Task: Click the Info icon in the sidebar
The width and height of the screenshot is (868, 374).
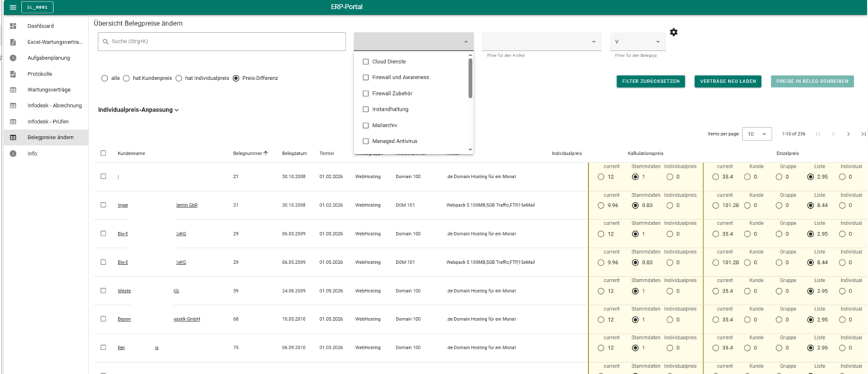Action: [13, 153]
